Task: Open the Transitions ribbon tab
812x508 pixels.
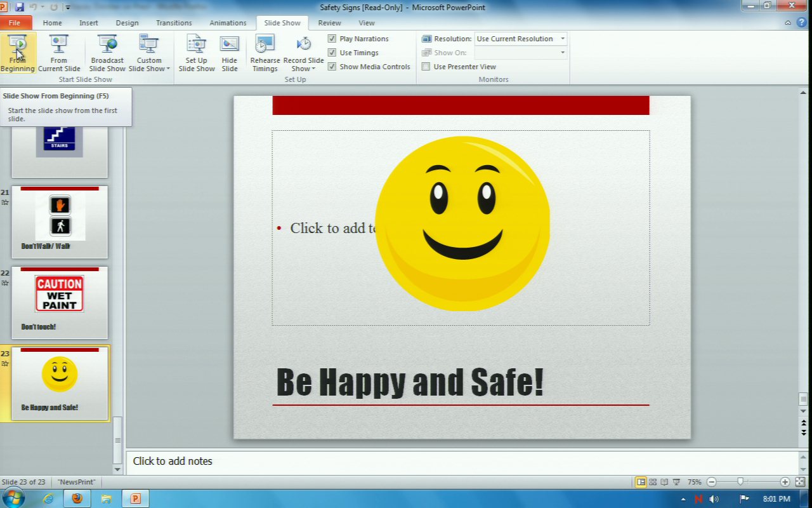Action: pos(174,23)
